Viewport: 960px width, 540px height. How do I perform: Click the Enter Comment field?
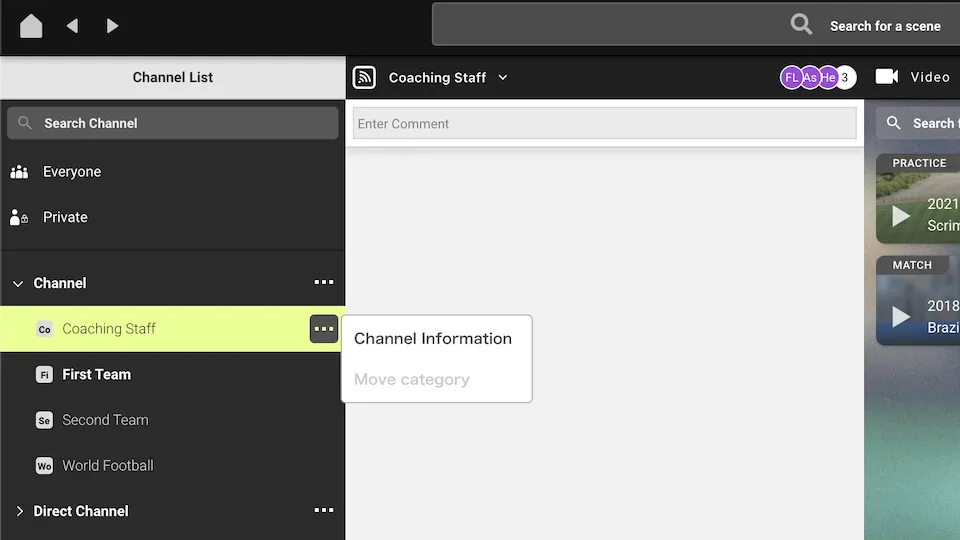tap(604, 123)
